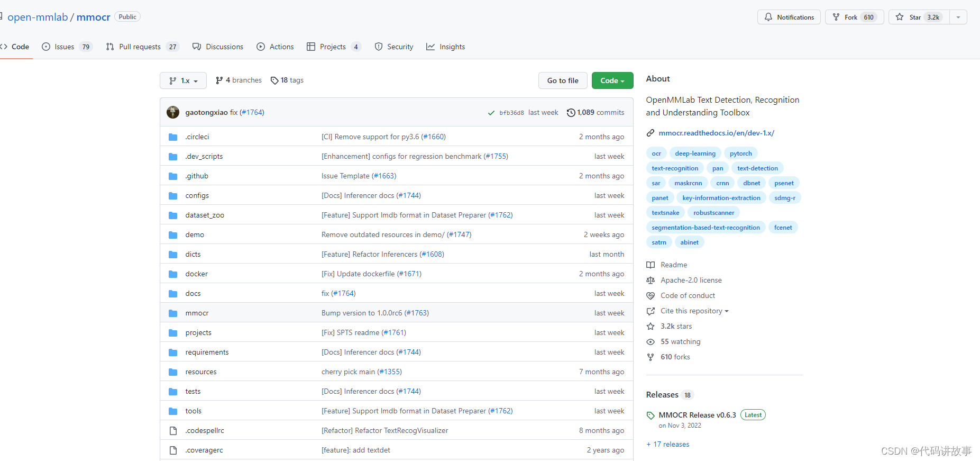Click the .coveragerc file icon

tap(173, 450)
